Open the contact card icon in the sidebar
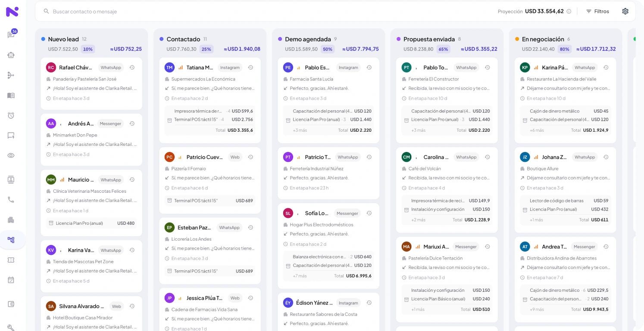Screen dimensions: 644x331 click(x=11, y=179)
